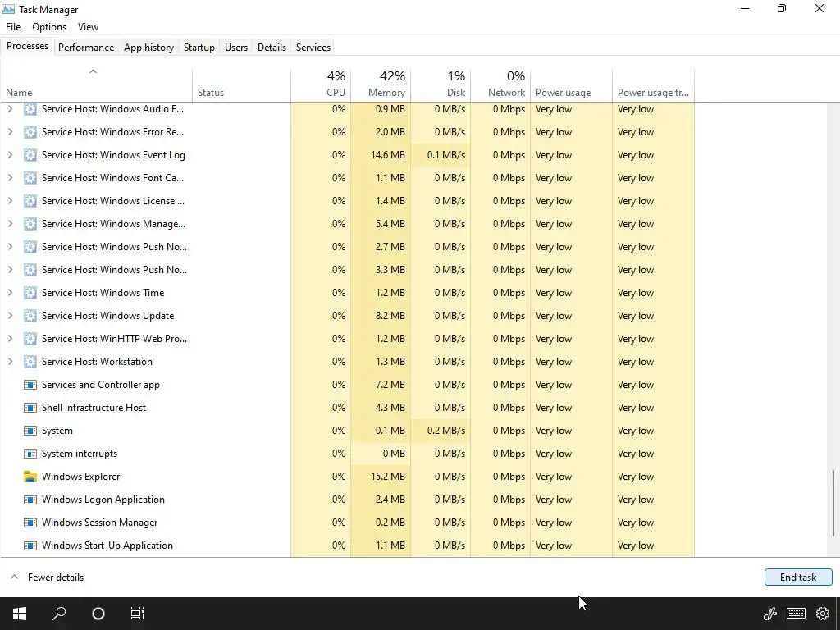Open the touch keyboard tray icon
The height and width of the screenshot is (630, 840).
point(796,614)
